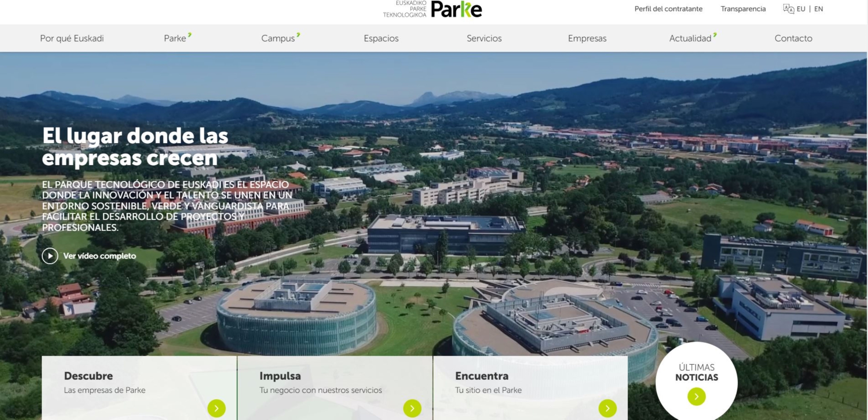This screenshot has width=868, height=420.
Task: Click green arrow under Últimas Noticias
Action: (696, 396)
